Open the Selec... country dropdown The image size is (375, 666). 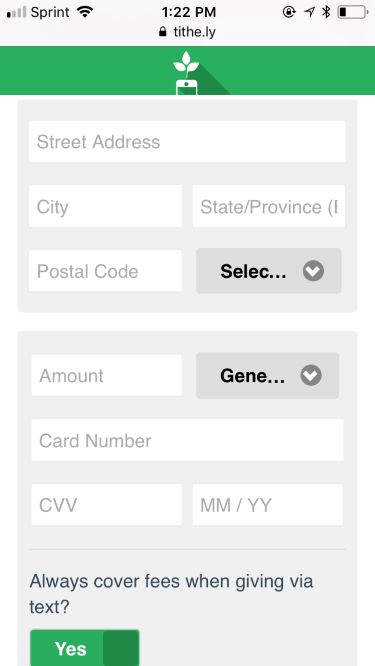pyautogui.click(x=268, y=271)
